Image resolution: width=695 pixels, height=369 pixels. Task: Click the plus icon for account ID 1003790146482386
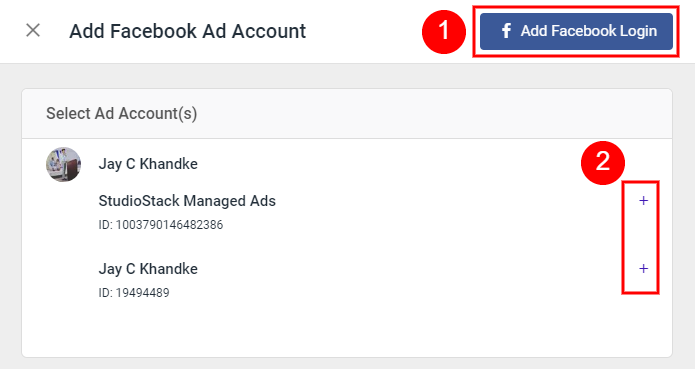coord(643,201)
